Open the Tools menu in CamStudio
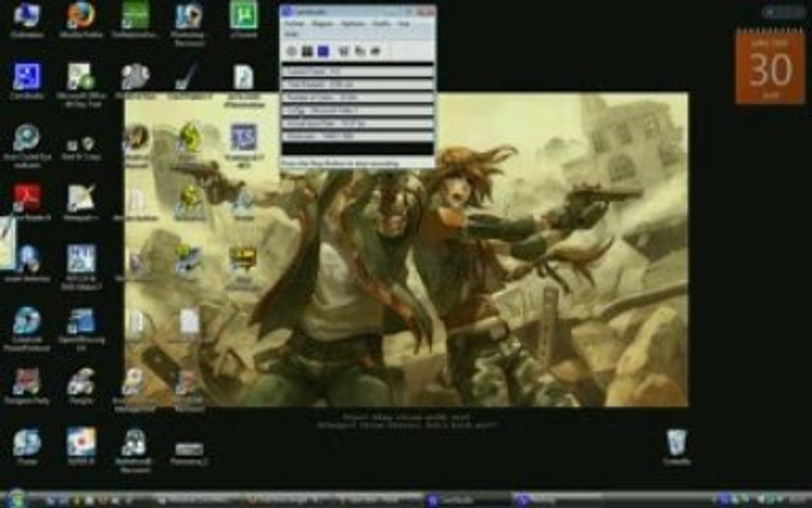Viewport: 812px width, 508px height. point(381,24)
